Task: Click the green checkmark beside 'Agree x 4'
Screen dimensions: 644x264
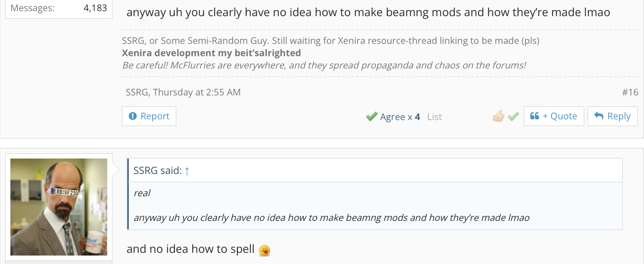Action: (x=371, y=116)
